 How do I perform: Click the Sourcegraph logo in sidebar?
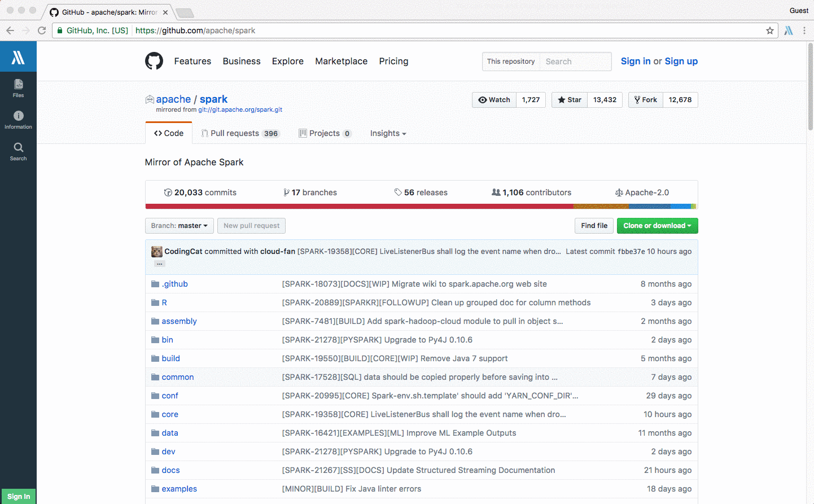pyautogui.click(x=18, y=57)
